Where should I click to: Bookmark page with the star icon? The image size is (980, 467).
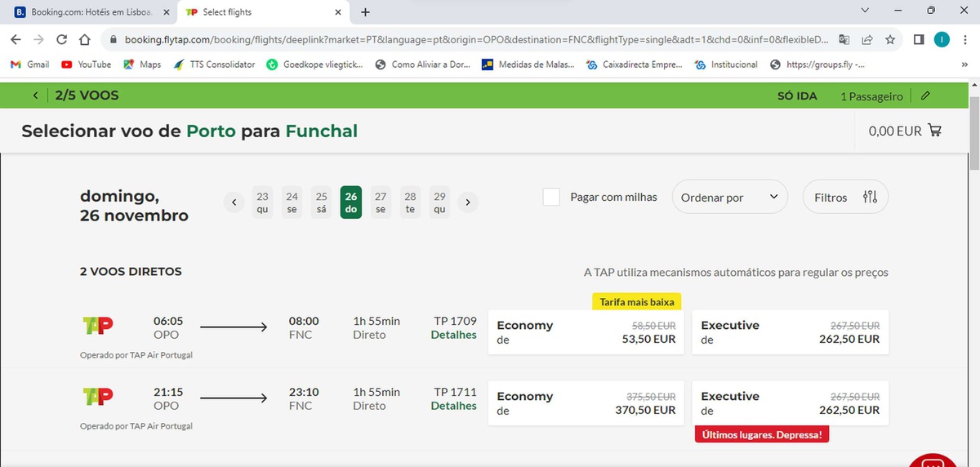click(x=890, y=39)
